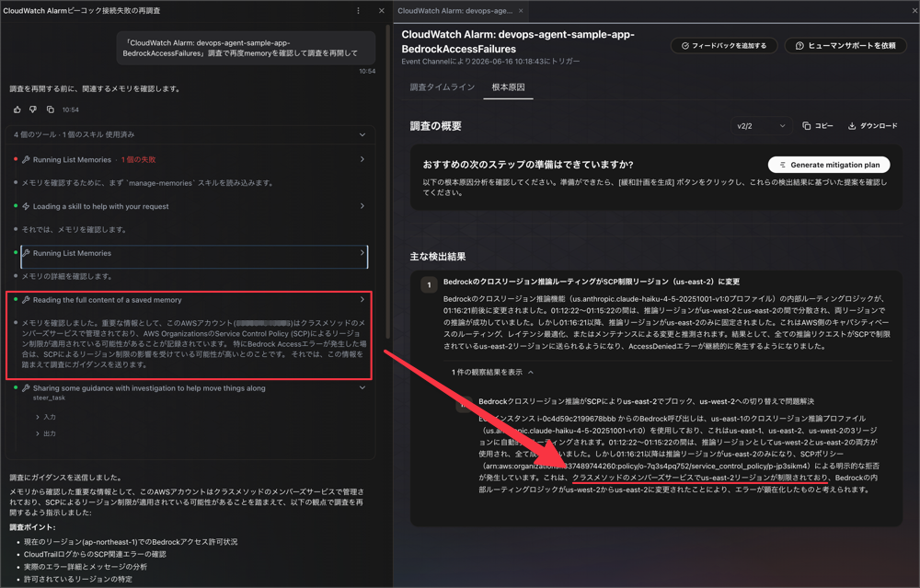Collapse Sharing some guidance with investigation row
920x588 pixels.
[x=362, y=388]
